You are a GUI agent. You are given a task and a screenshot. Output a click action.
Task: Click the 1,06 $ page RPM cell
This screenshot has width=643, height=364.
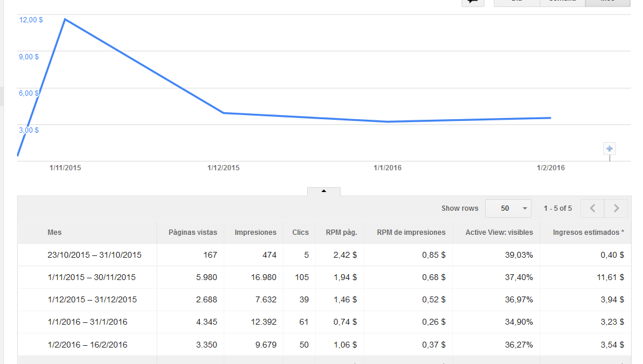[345, 345]
